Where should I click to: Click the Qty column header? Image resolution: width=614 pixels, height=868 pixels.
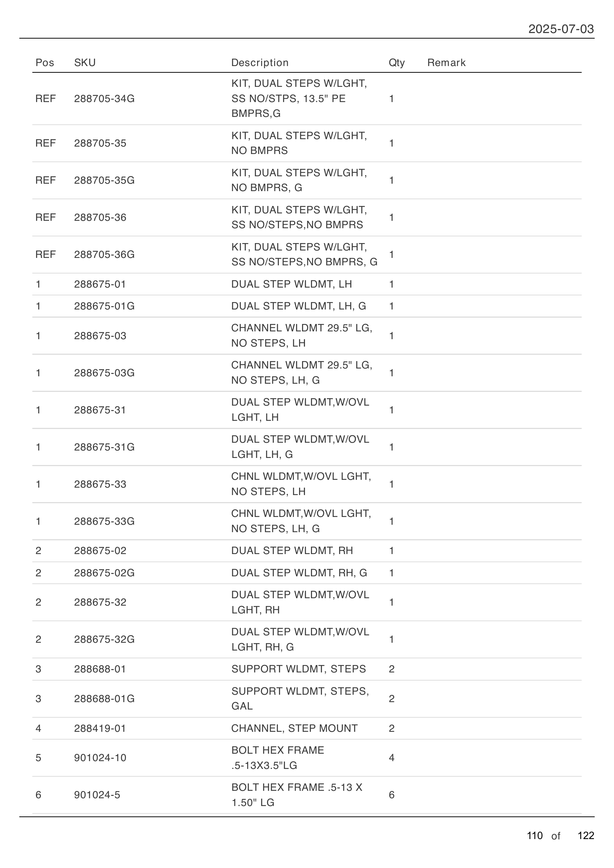(396, 62)
